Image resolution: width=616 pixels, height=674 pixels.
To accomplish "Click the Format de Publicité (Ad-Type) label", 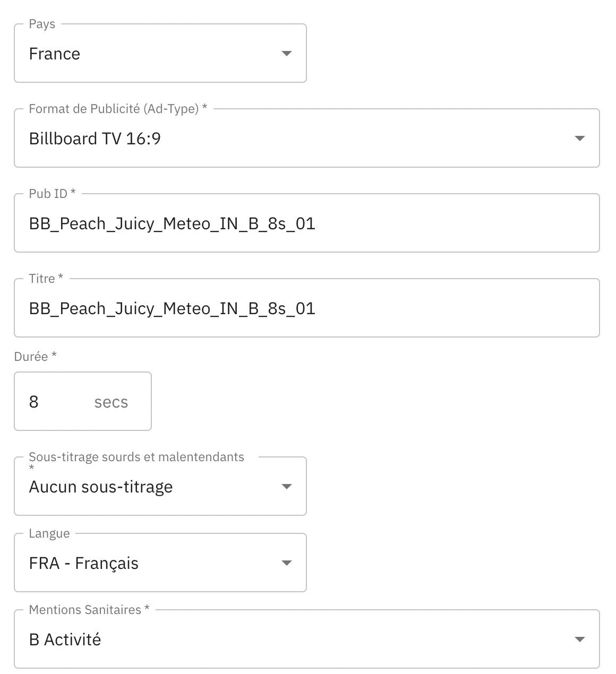I will tap(114, 109).
